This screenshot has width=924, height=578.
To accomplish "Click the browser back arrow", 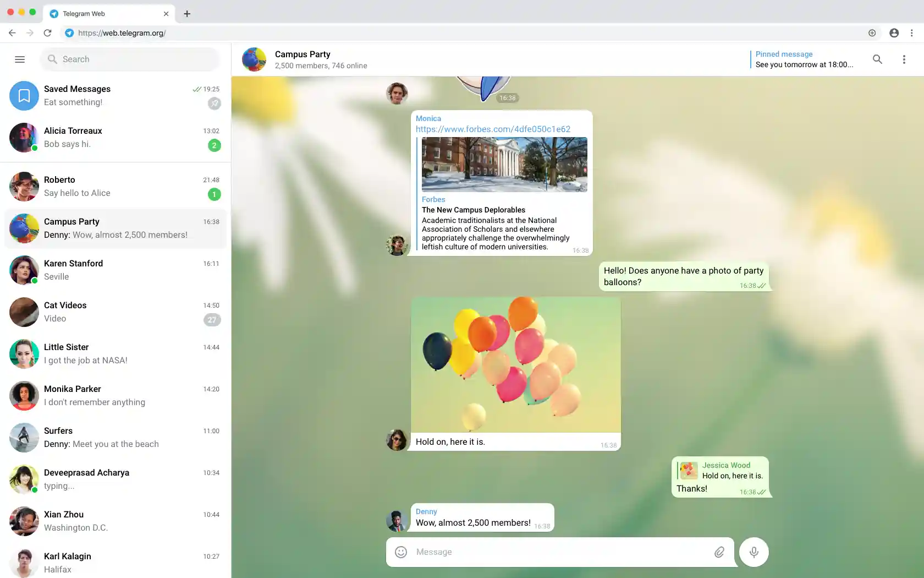I will click(x=12, y=33).
